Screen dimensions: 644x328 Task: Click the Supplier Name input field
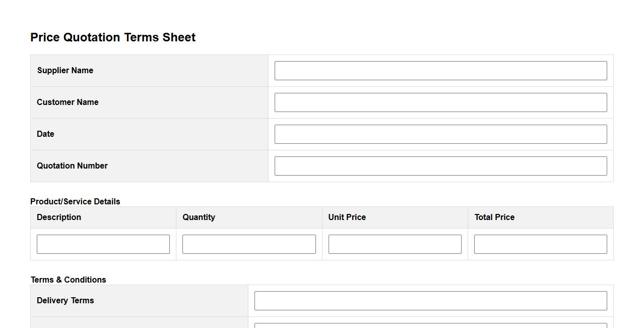tap(440, 71)
